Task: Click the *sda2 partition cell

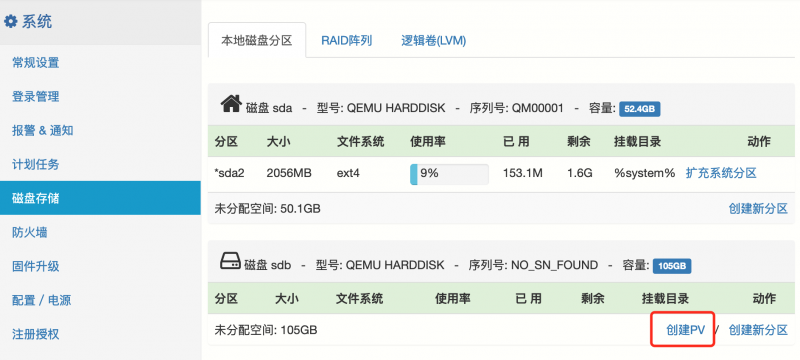Action: tap(230, 173)
